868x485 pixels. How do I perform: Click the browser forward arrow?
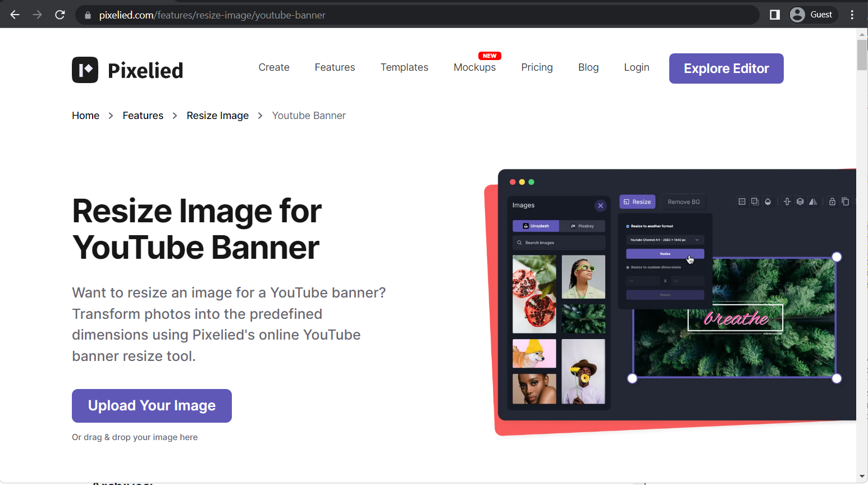(x=38, y=15)
